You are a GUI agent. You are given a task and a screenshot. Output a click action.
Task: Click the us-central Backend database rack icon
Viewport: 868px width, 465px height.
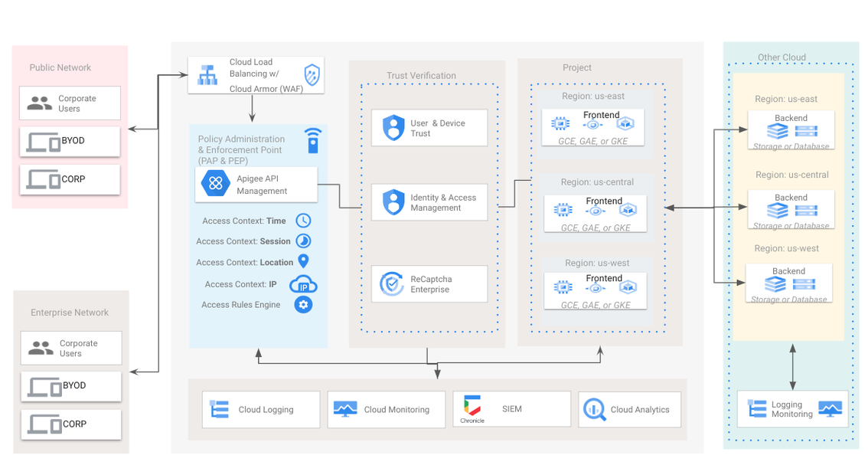click(806, 211)
